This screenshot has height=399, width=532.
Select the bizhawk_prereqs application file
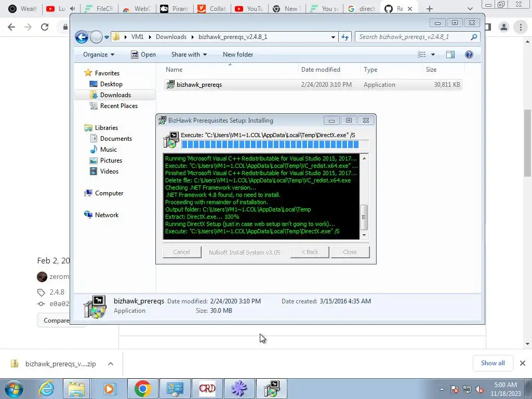point(312,85)
